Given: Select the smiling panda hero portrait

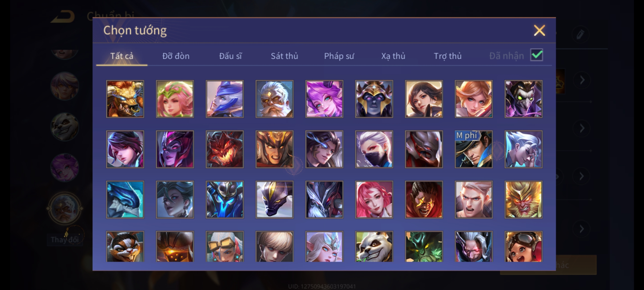Looking at the screenshot, I should pyautogui.click(x=374, y=247).
